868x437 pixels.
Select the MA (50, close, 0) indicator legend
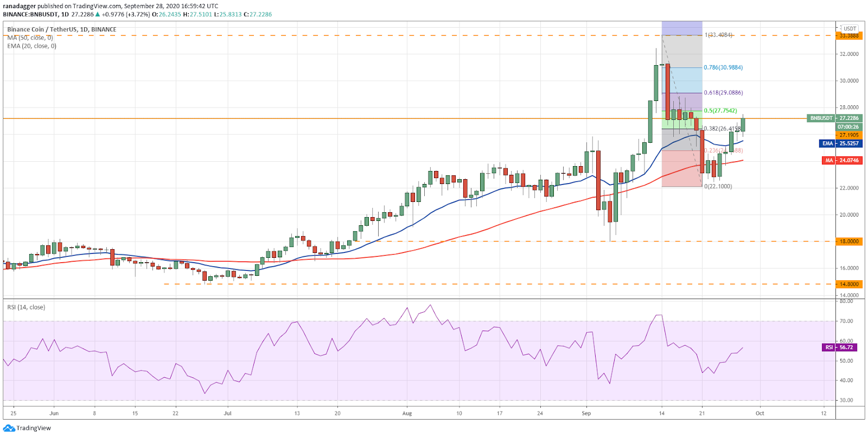pos(30,37)
